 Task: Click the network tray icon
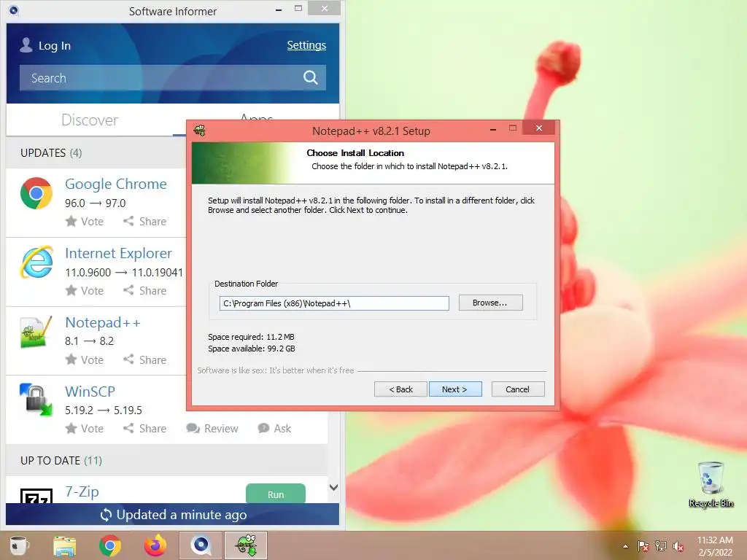pyautogui.click(x=661, y=546)
